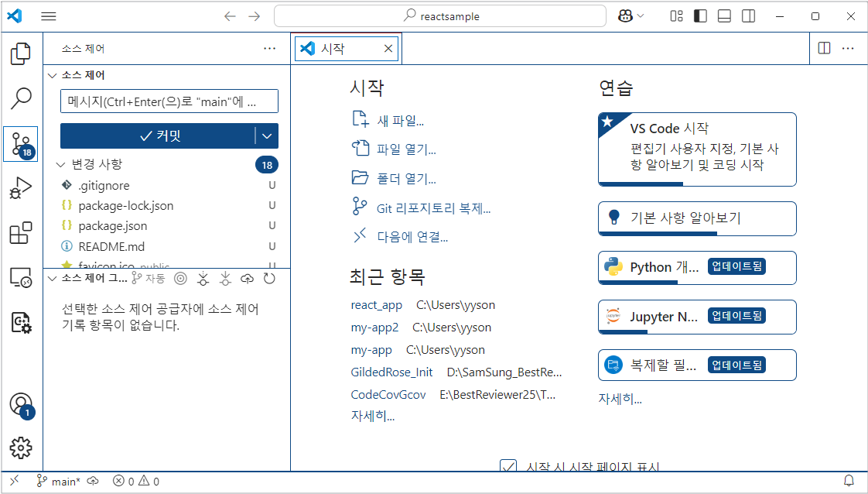This screenshot has height=494, width=868.
Task: Click the reactsample command center search box
Action: 440,16
